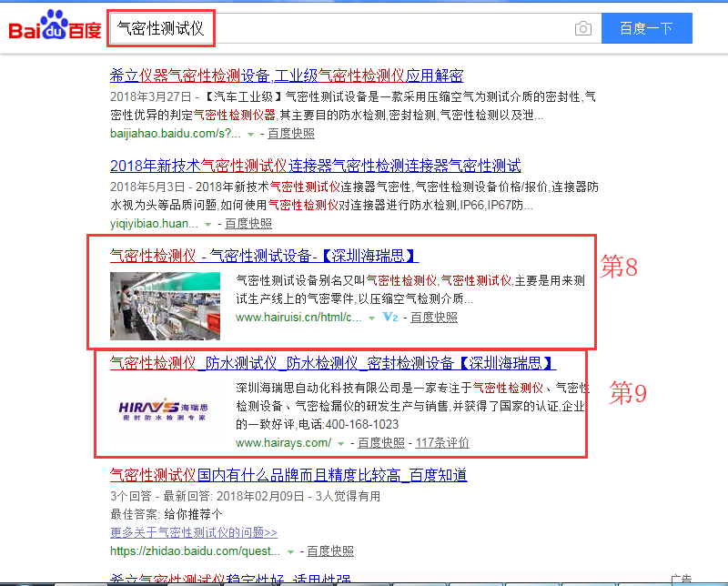The image size is (728, 586).
Task: Open the 希立仪器气密性检测设备 result title
Action: [287, 76]
